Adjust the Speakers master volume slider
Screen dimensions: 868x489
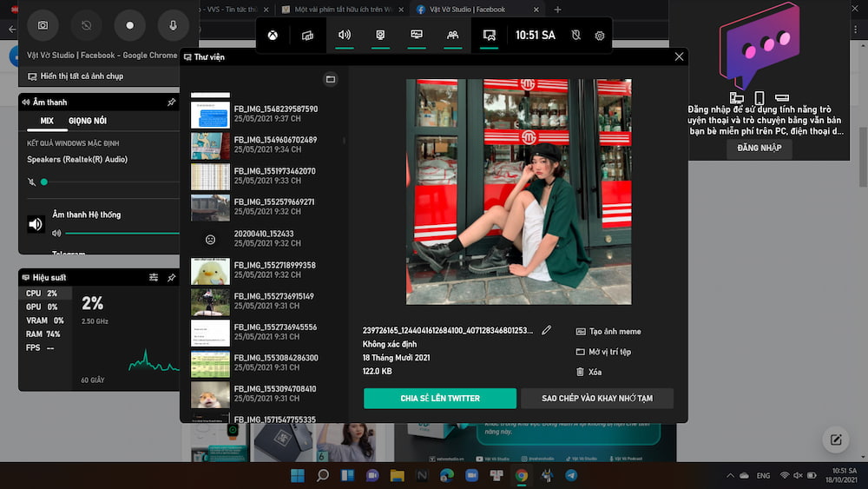[x=109, y=182]
